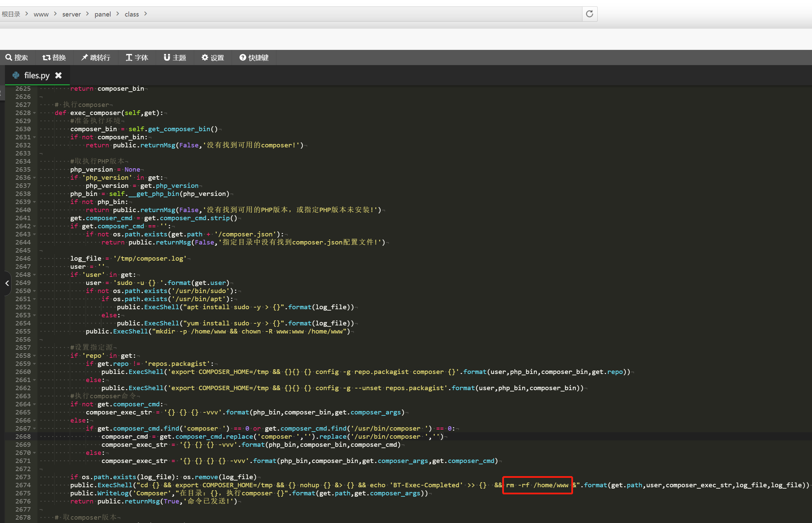The width and height of the screenshot is (812, 523).
Task: Fold code block at line 2651
Action: click(34, 299)
